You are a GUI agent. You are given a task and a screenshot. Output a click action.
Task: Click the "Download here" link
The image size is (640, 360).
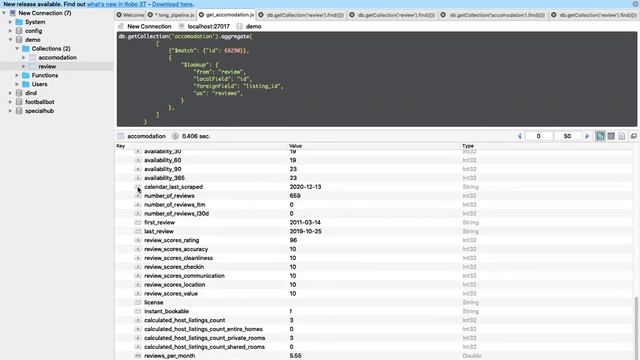(172, 4)
